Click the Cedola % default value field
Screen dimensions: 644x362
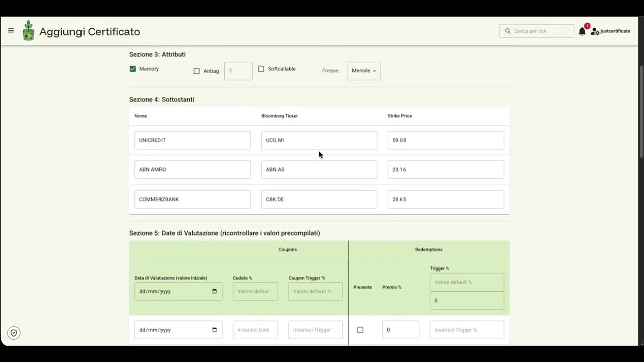click(255, 291)
